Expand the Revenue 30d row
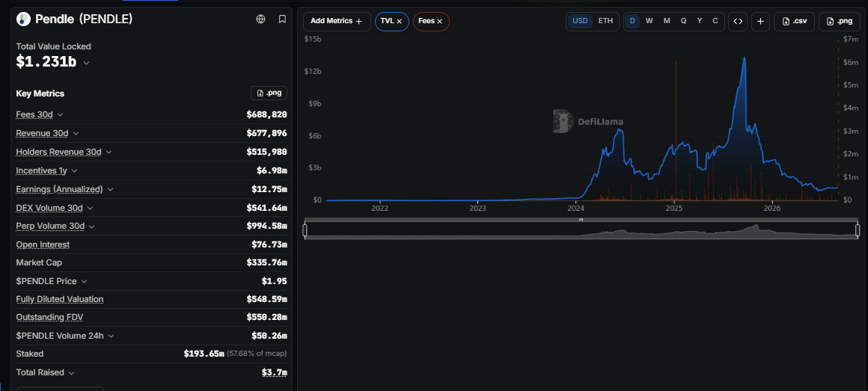The image size is (868, 391). point(76,133)
